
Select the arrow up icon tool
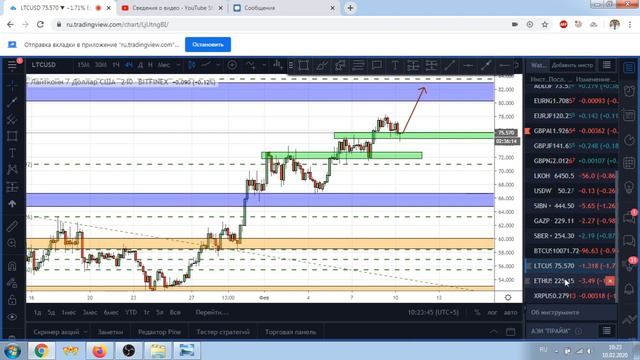[x=12, y=204]
